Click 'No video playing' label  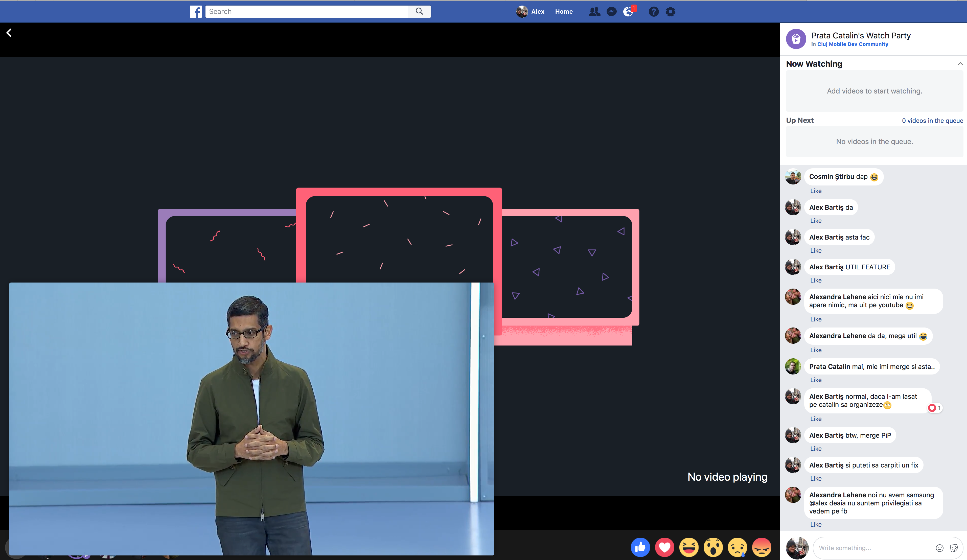[x=728, y=477]
